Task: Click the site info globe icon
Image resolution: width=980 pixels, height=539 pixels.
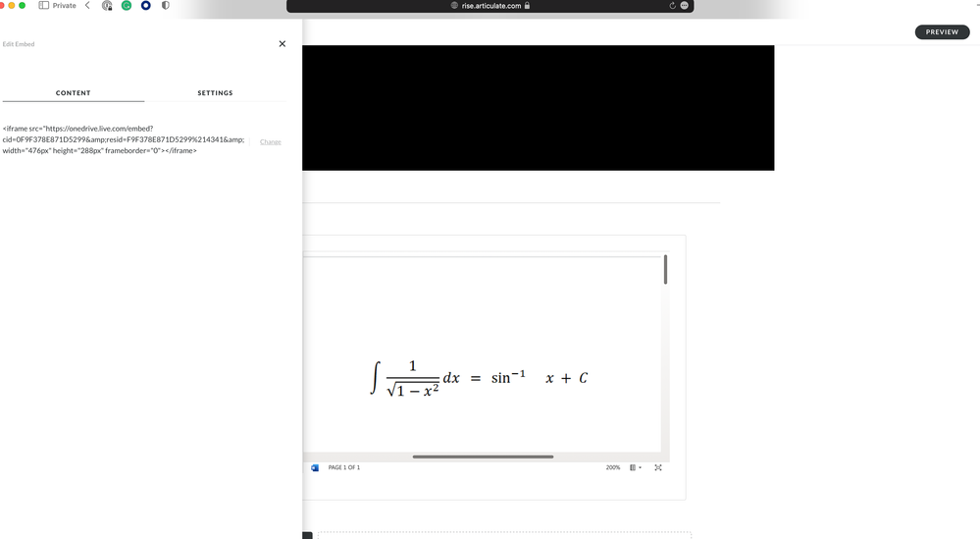Action: click(454, 6)
